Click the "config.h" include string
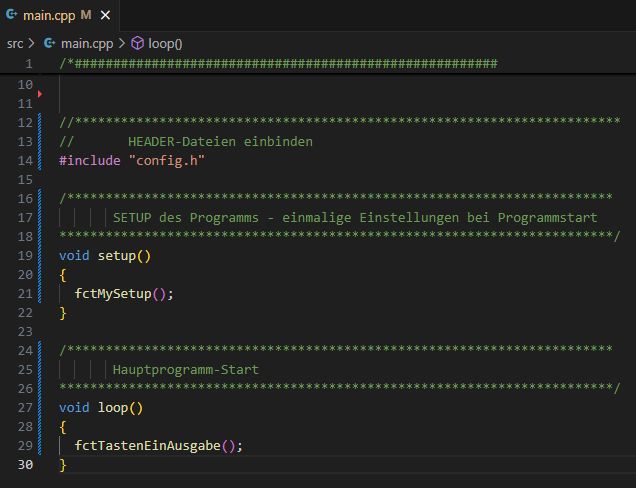Screen dimensions: 636x488 click(167, 160)
